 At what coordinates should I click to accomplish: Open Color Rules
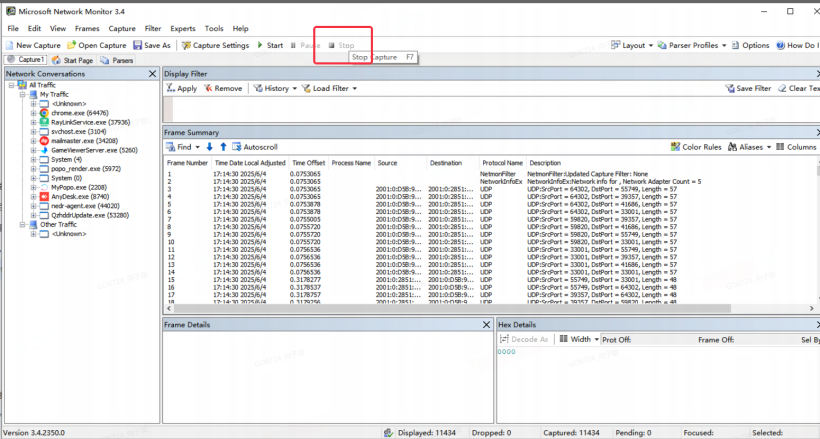[696, 147]
